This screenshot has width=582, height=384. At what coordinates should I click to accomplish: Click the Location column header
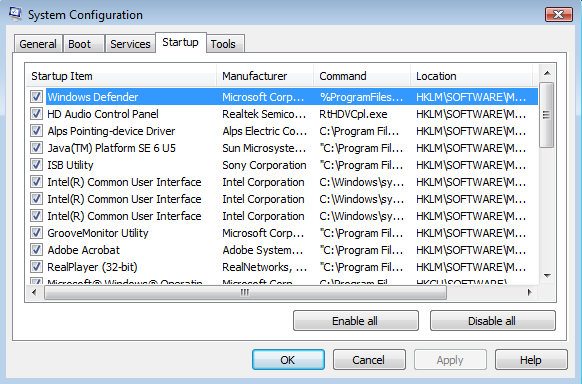coord(471,76)
